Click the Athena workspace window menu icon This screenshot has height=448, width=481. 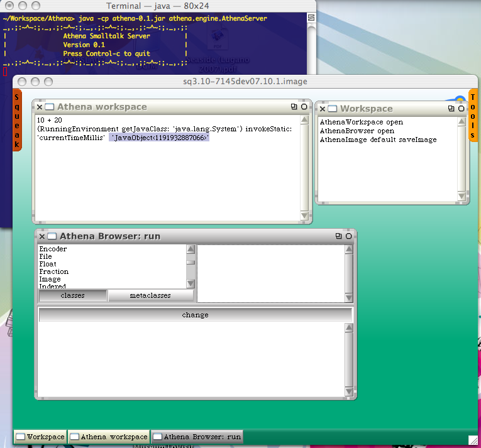[x=50, y=107]
